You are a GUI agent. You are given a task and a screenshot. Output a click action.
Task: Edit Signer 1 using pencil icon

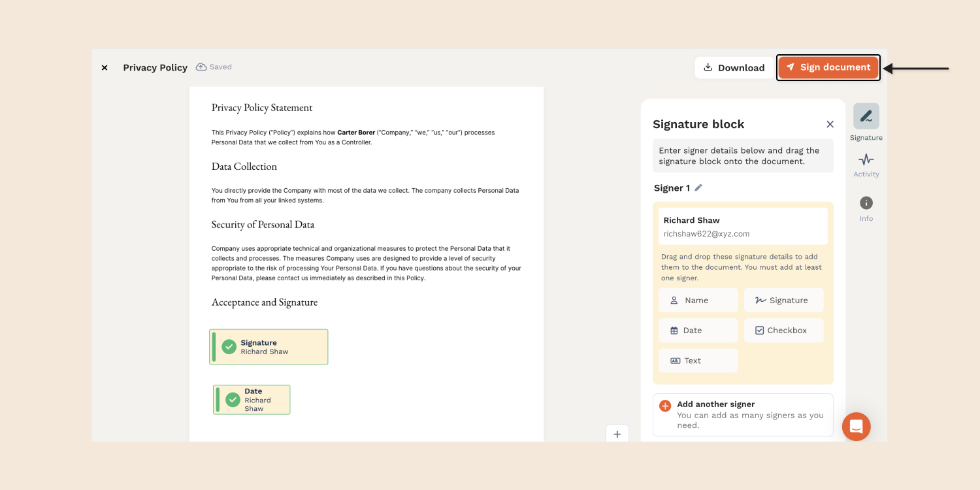tap(698, 188)
